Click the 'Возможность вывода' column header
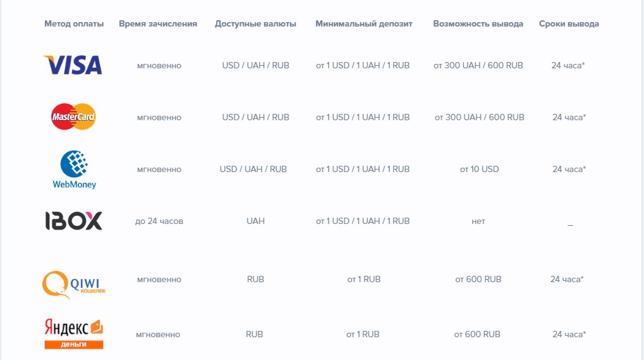The width and height of the screenshot is (644, 360). click(478, 24)
